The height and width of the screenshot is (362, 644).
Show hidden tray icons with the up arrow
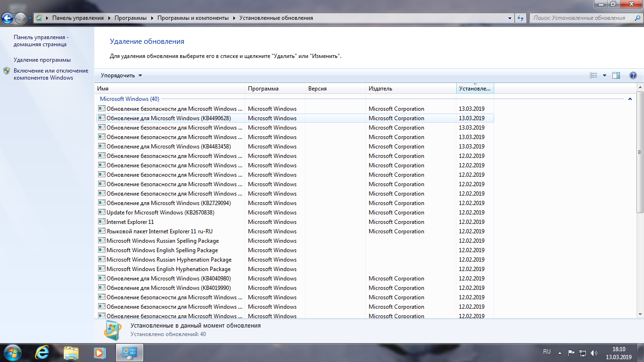[x=560, y=353]
